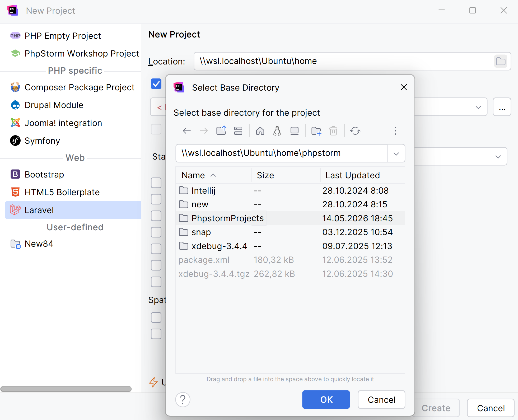Untick the checked blue checkbox
The height and width of the screenshot is (420, 518).
click(x=156, y=84)
